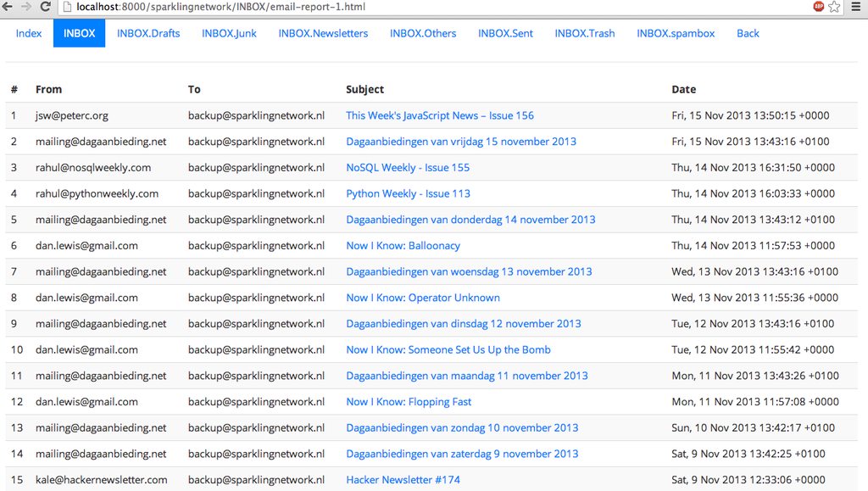Click the Date column header
Screen dimensions: 868x491
click(684, 90)
